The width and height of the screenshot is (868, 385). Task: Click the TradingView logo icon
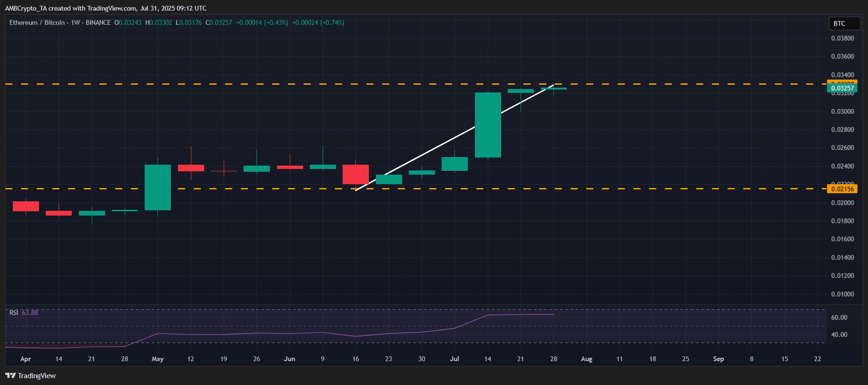10,376
